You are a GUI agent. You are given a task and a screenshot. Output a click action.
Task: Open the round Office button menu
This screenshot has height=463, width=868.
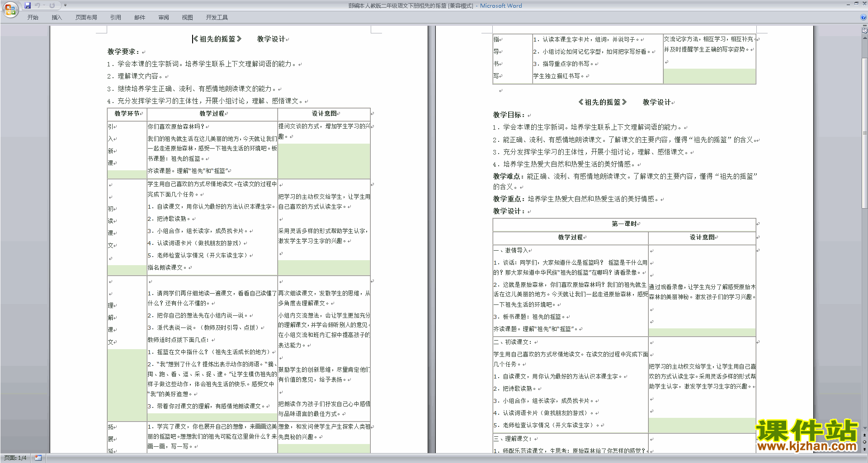point(10,9)
